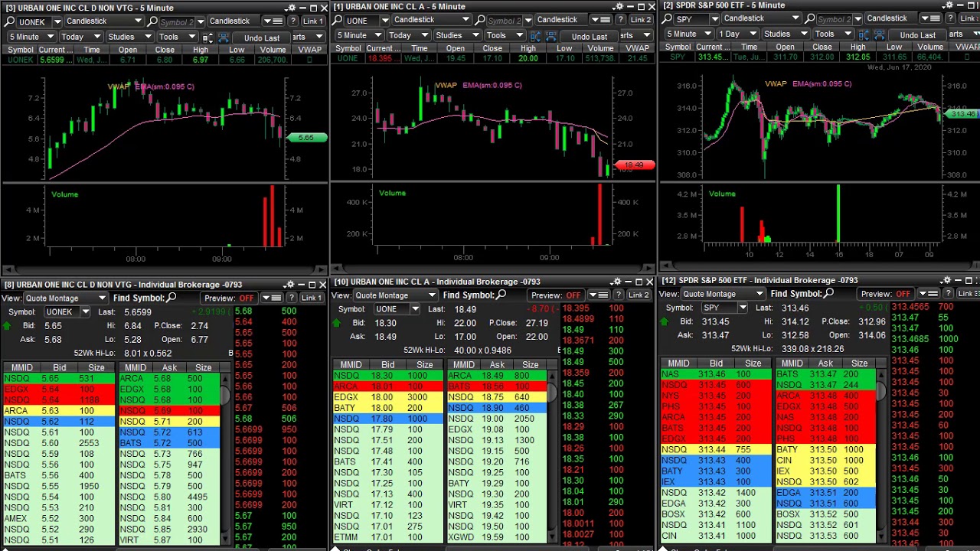Open the Studies menu in SPY chart
This screenshot has width=980, height=551.
(786, 34)
